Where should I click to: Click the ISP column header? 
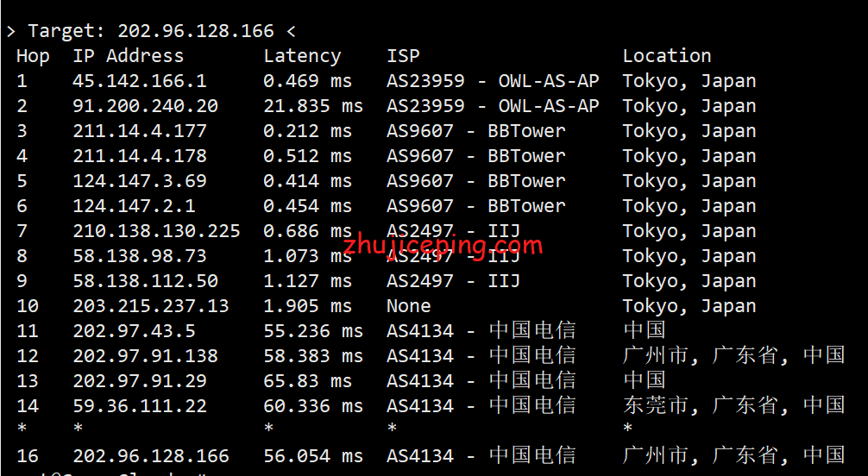(403, 56)
